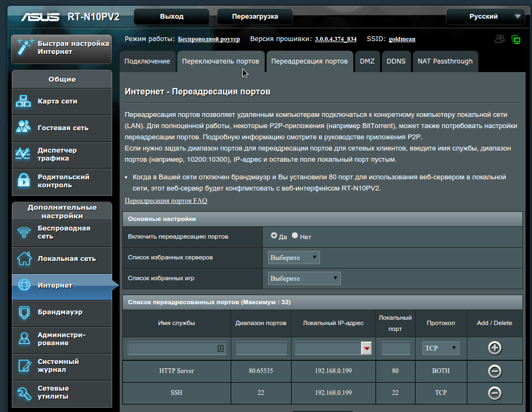This screenshot has height=412, width=532.
Task: Open the TCP protocol dropdown
Action: (x=441, y=348)
